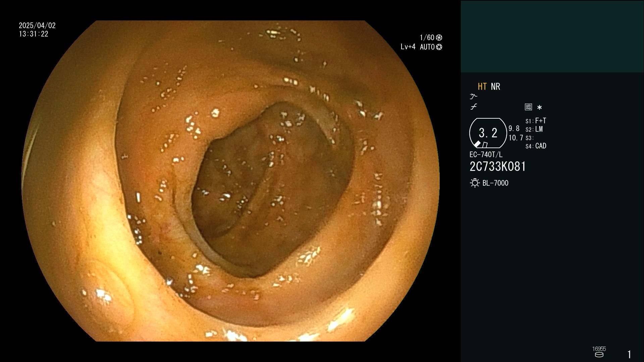Click the orange HT indicator
The width and height of the screenshot is (644, 362).
[482, 86]
